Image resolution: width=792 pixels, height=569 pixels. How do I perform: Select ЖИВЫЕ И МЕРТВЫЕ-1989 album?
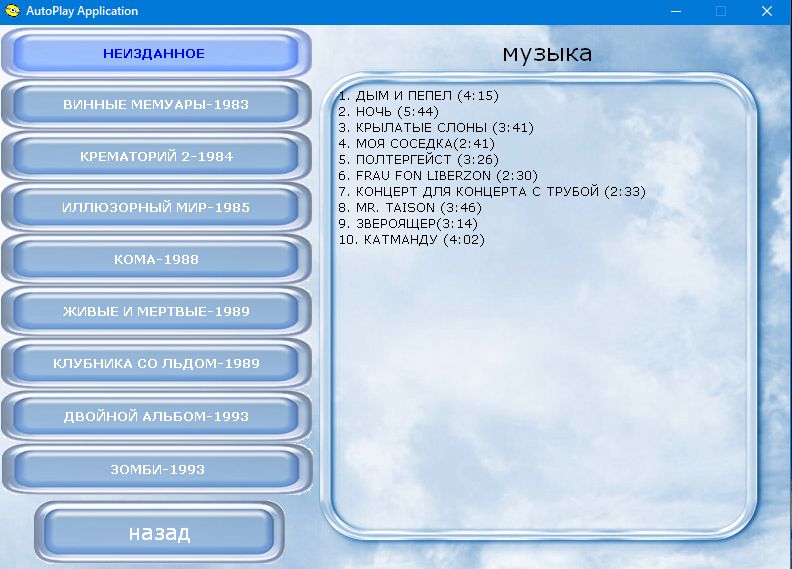[x=156, y=311]
